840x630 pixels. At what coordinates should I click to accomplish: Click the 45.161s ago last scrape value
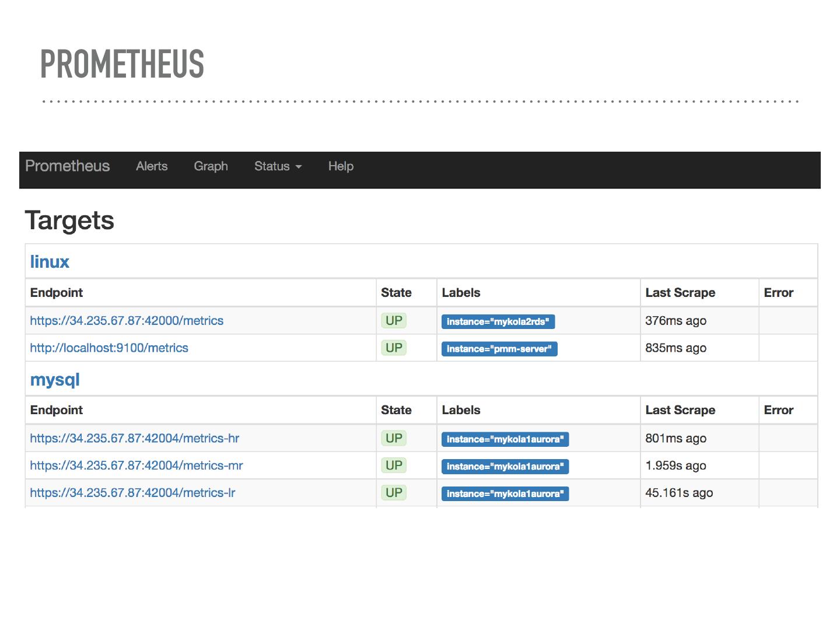coord(679,493)
